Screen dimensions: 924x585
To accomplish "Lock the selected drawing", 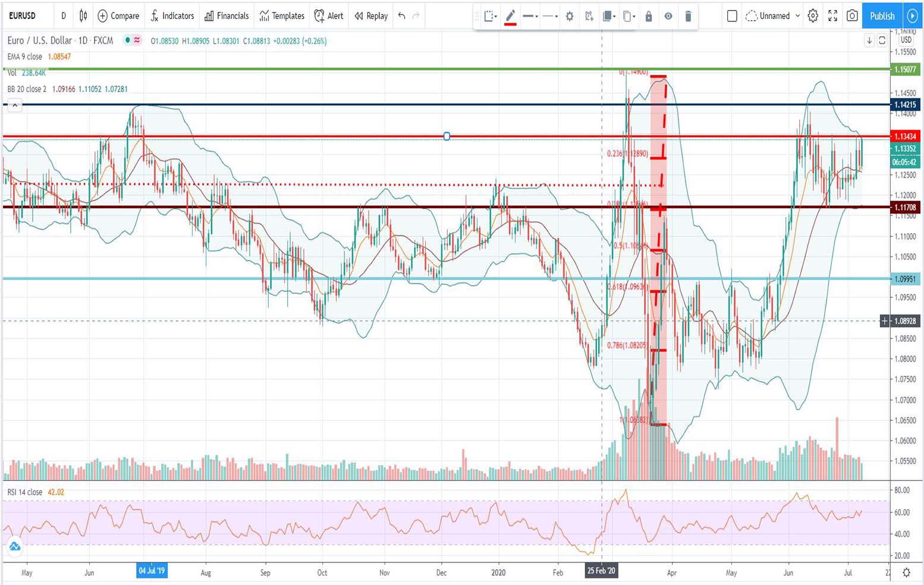I will pyautogui.click(x=649, y=17).
